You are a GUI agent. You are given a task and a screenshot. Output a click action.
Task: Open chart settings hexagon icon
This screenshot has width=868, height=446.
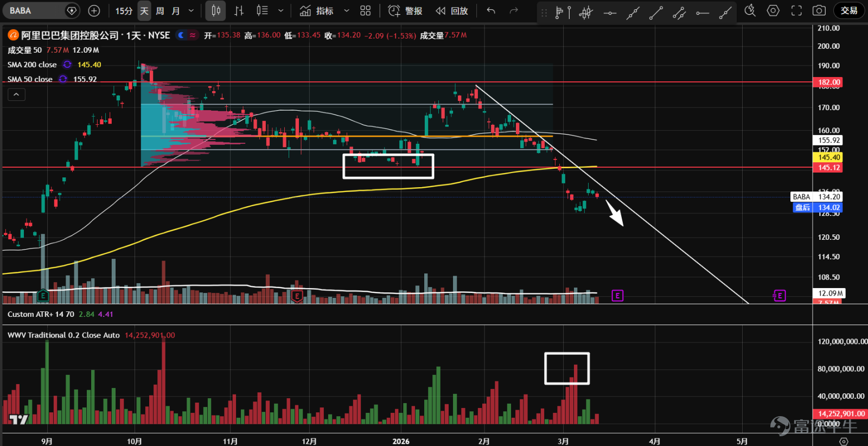click(x=773, y=10)
